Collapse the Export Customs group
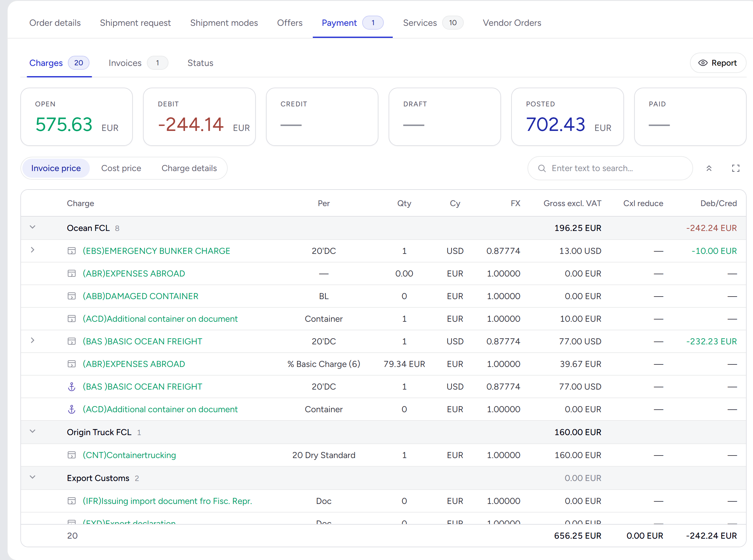The image size is (753, 560). point(32,477)
